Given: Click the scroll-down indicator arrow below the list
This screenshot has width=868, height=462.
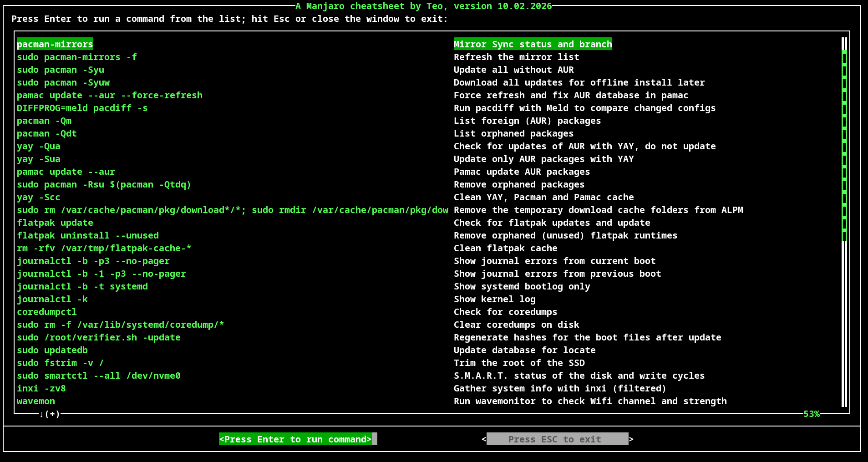Looking at the screenshot, I should click(x=41, y=414).
